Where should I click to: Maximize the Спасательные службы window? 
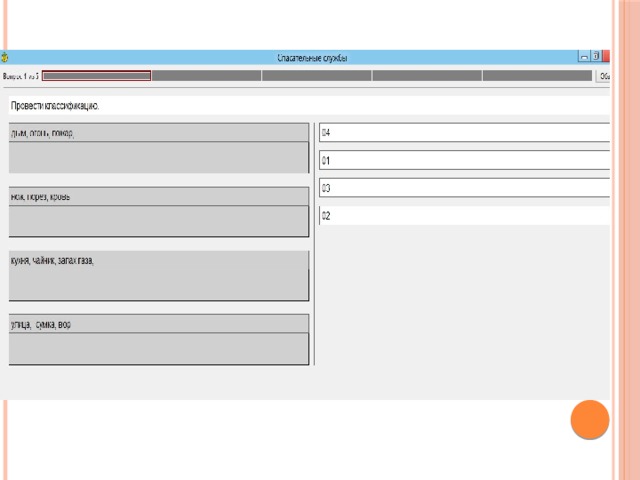(x=596, y=58)
